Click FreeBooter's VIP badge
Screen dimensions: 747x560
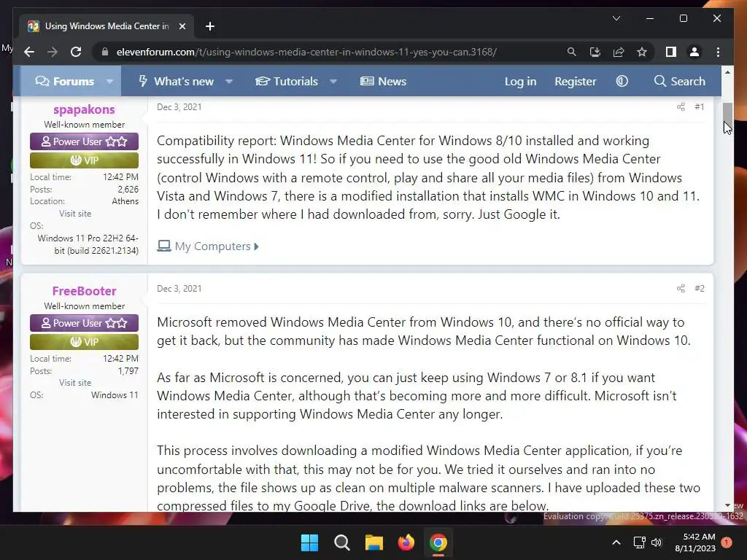(x=84, y=342)
